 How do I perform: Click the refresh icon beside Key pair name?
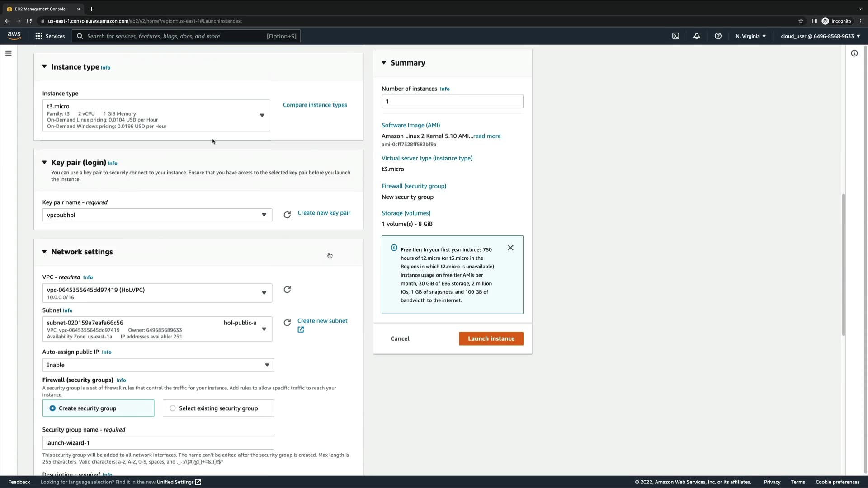click(x=287, y=215)
